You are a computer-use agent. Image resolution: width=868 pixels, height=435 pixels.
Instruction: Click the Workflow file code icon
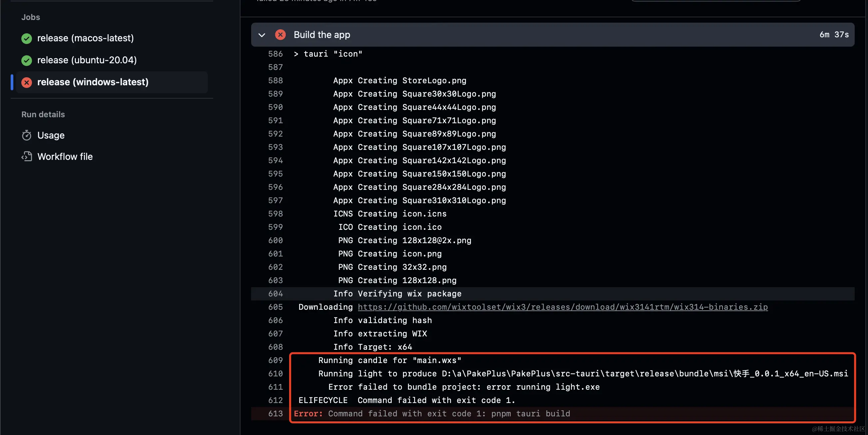pyautogui.click(x=27, y=157)
